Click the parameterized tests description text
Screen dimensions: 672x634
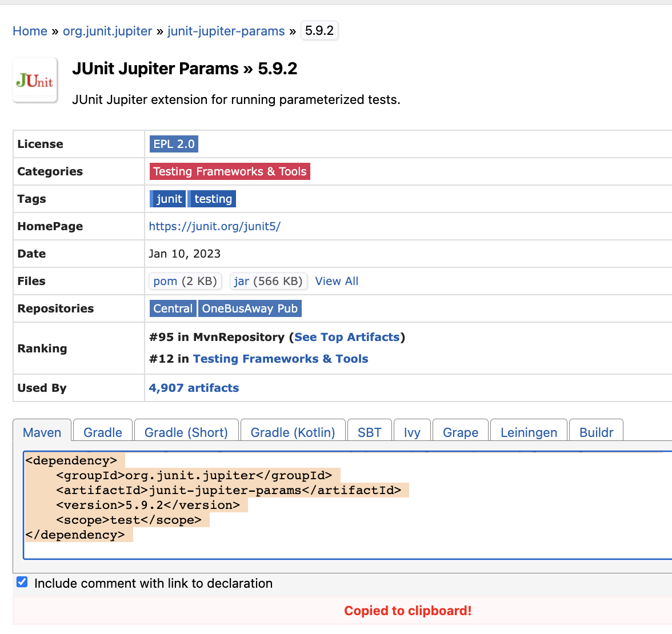(236, 99)
